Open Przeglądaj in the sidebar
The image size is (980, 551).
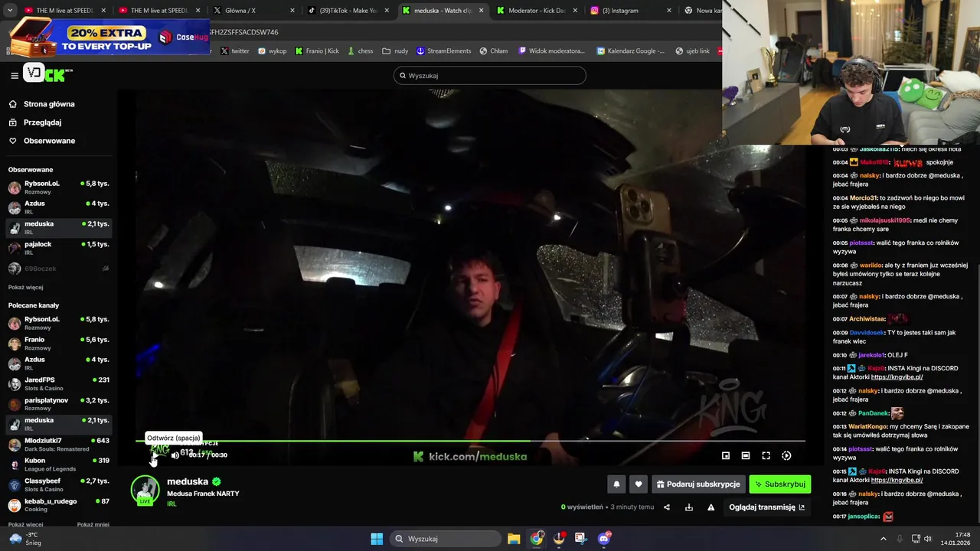(42, 122)
